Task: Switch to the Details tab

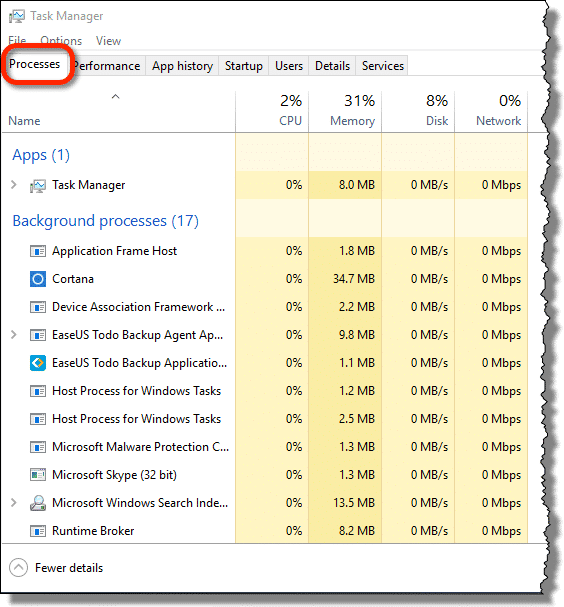Action: (x=333, y=66)
